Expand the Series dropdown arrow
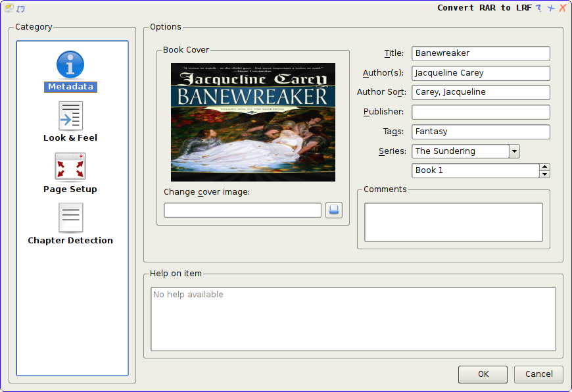 coord(514,151)
